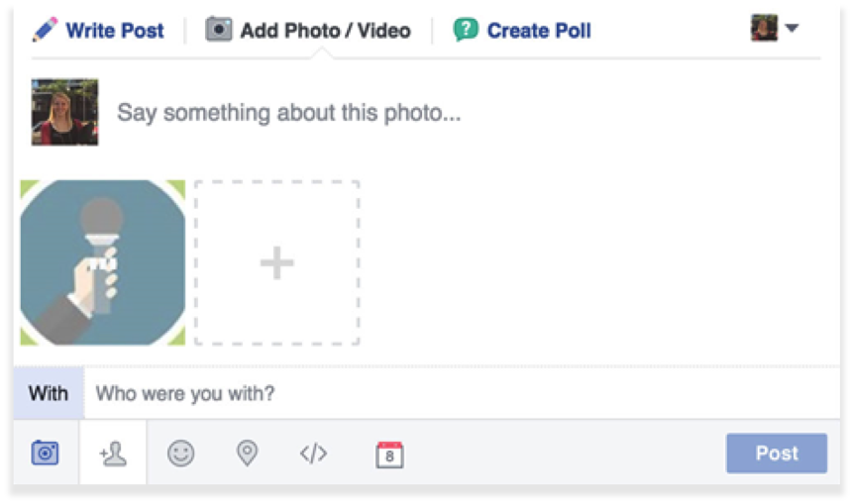Click the code brackets icon

(313, 454)
